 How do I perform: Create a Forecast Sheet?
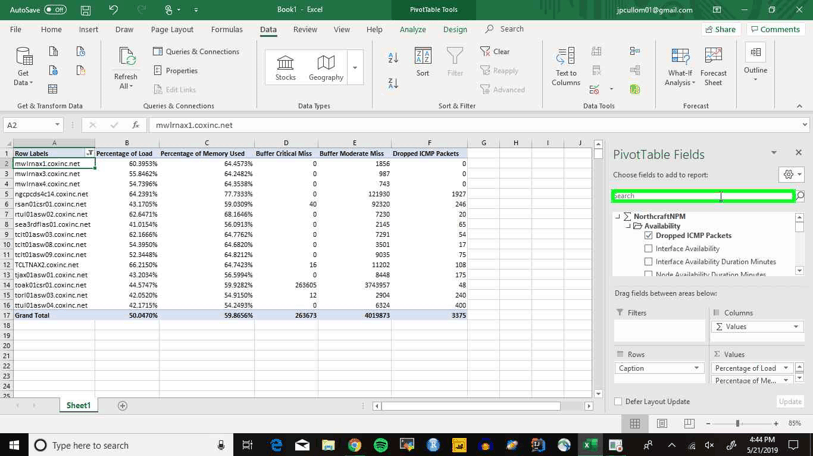click(713, 67)
